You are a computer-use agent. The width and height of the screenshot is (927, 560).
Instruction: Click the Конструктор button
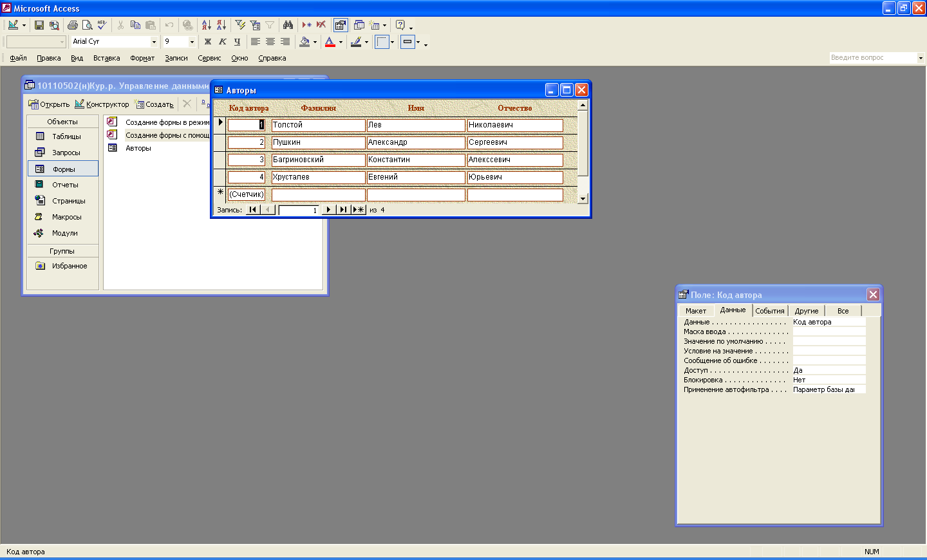102,104
